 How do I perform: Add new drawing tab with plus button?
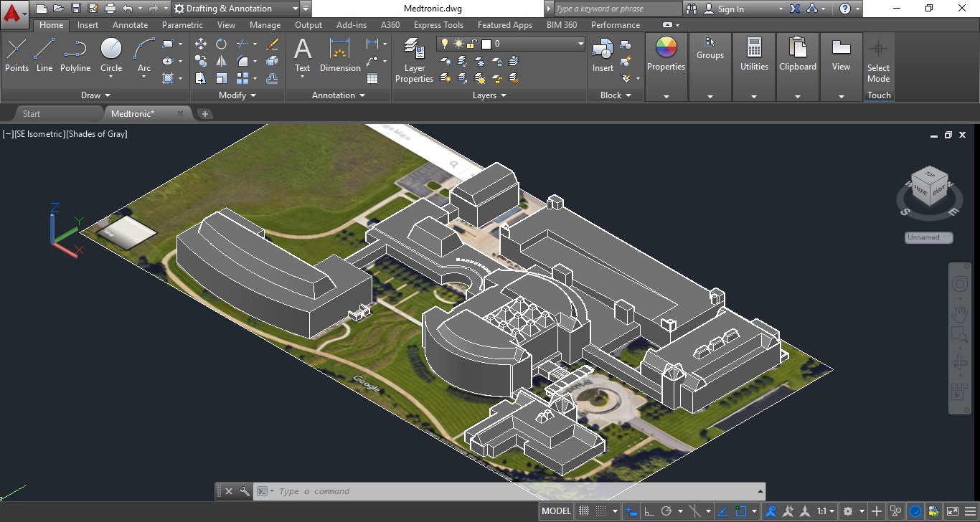point(204,114)
